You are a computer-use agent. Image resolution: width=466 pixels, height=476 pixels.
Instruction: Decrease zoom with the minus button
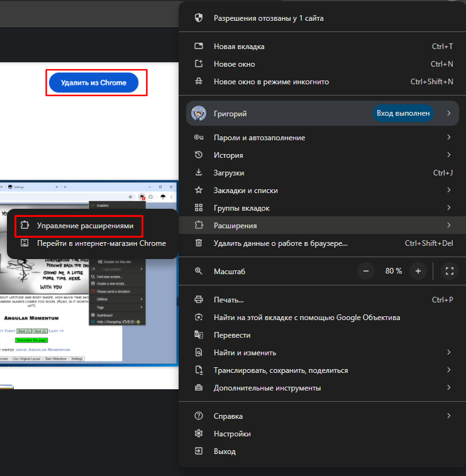(366, 271)
